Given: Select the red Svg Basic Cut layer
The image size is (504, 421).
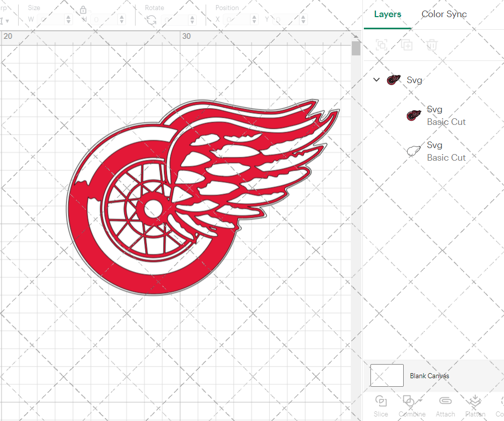Looking at the screenshot, I should (x=436, y=116).
